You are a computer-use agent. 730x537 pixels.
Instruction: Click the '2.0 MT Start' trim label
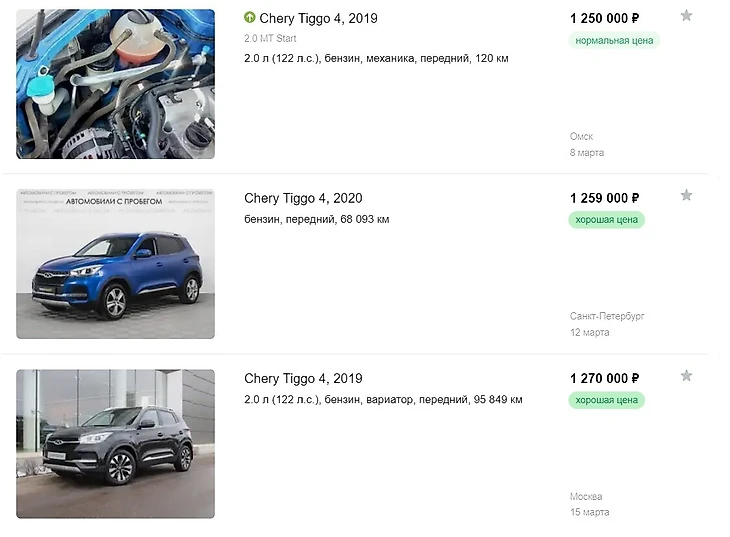coord(270,39)
